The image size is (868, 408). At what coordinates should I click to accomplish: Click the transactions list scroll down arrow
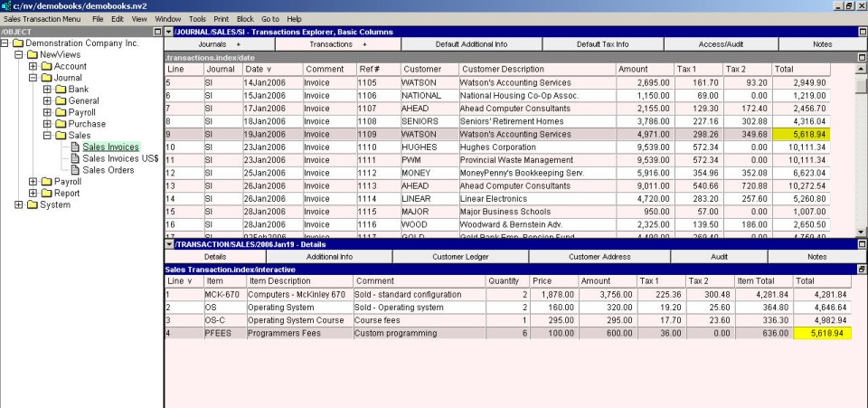(x=862, y=232)
